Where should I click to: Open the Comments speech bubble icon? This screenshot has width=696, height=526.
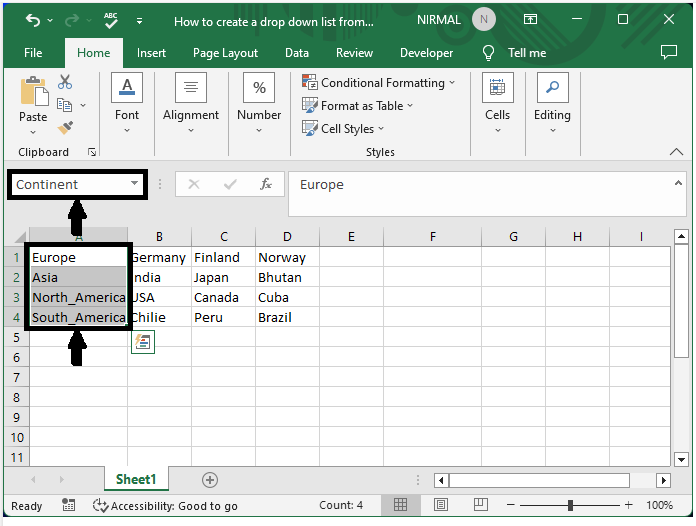point(668,52)
